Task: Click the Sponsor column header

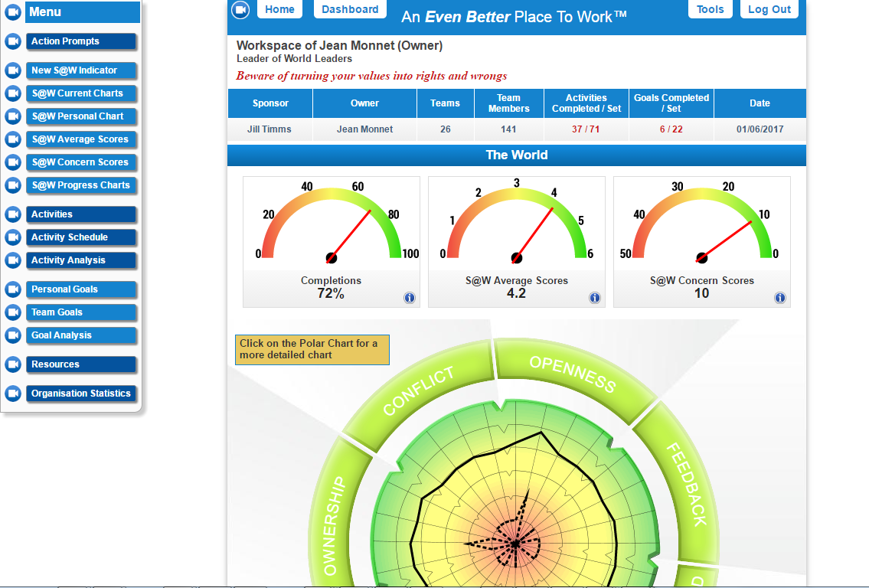Action: 270,103
